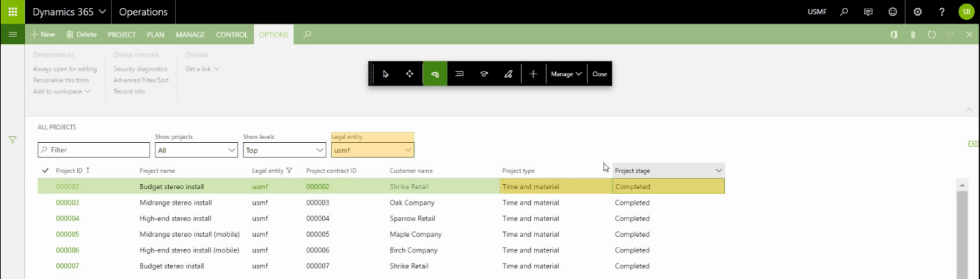Open the SB user account avatar
Image resolution: width=980 pixels, height=279 pixels.
[x=966, y=12]
